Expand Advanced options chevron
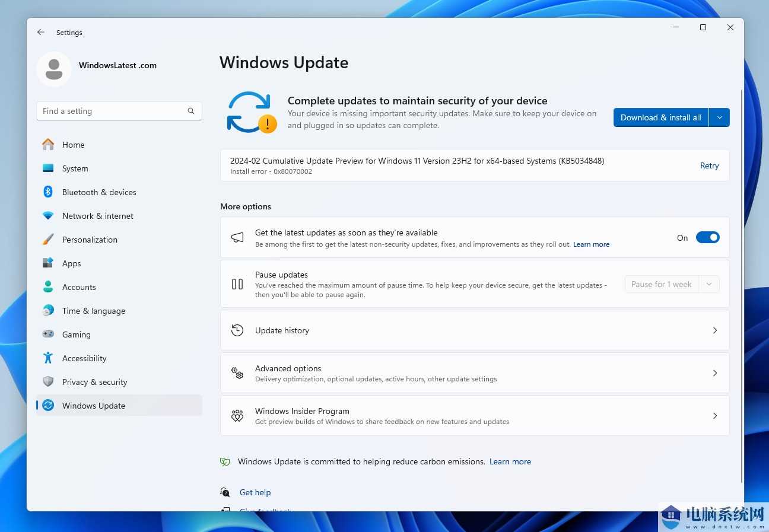Screen dimensions: 769x532 click(715, 373)
